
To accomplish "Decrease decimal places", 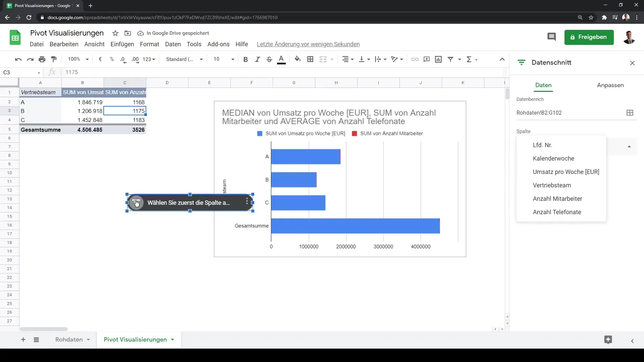I will tap(123, 59).
